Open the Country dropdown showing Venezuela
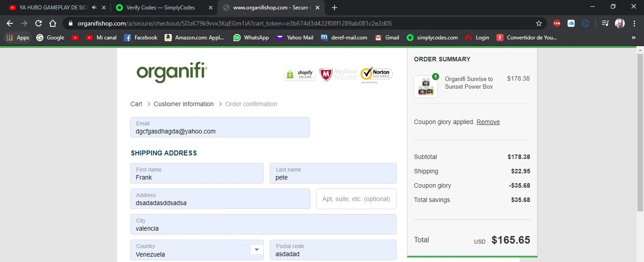 pyautogui.click(x=197, y=250)
